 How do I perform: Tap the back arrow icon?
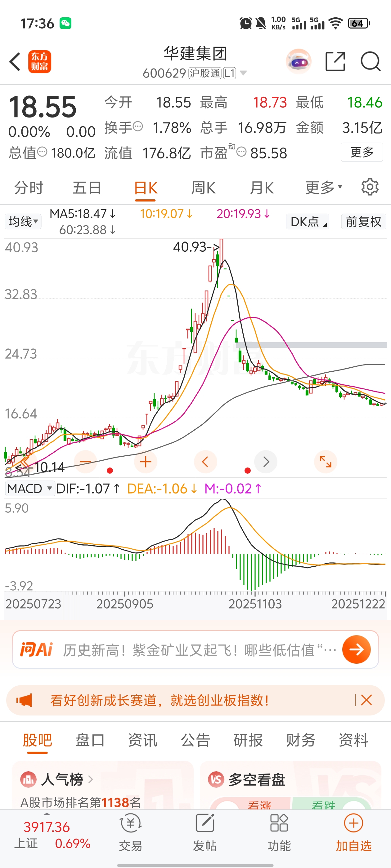coord(15,62)
